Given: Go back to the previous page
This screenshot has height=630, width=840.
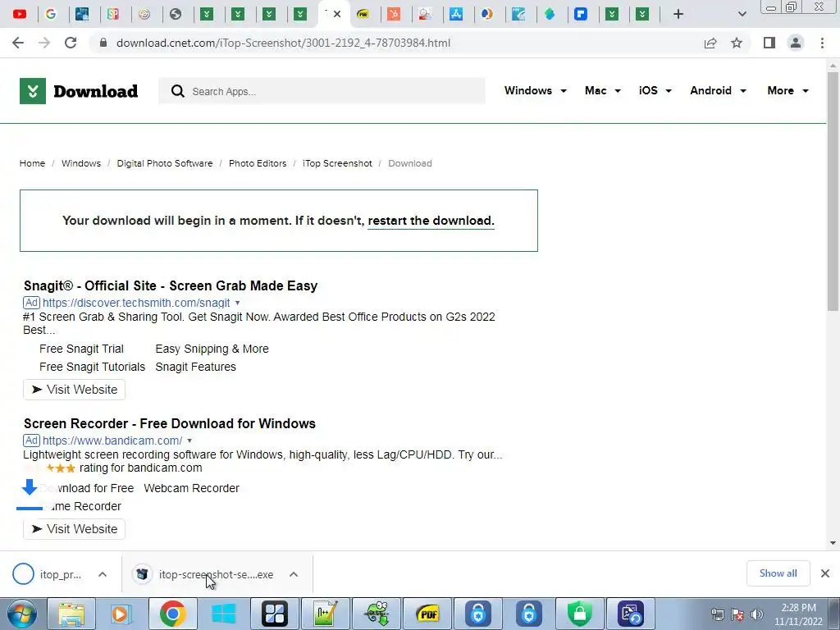Looking at the screenshot, I should [18, 43].
